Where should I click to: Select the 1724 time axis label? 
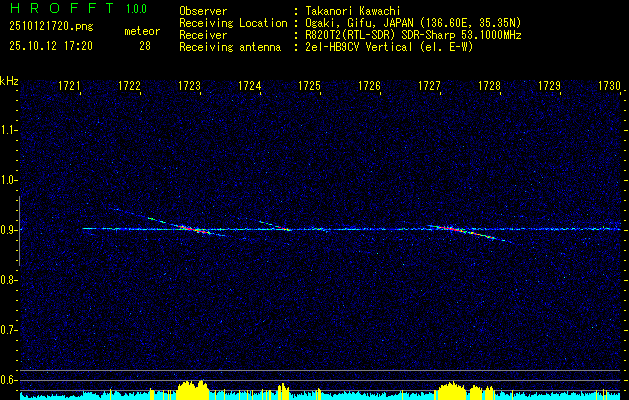tap(250, 86)
